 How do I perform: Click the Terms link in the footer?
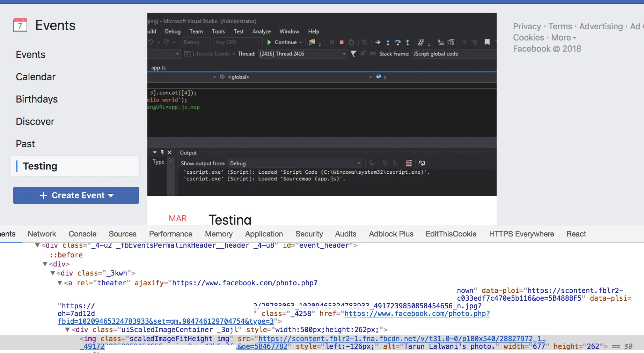(560, 27)
